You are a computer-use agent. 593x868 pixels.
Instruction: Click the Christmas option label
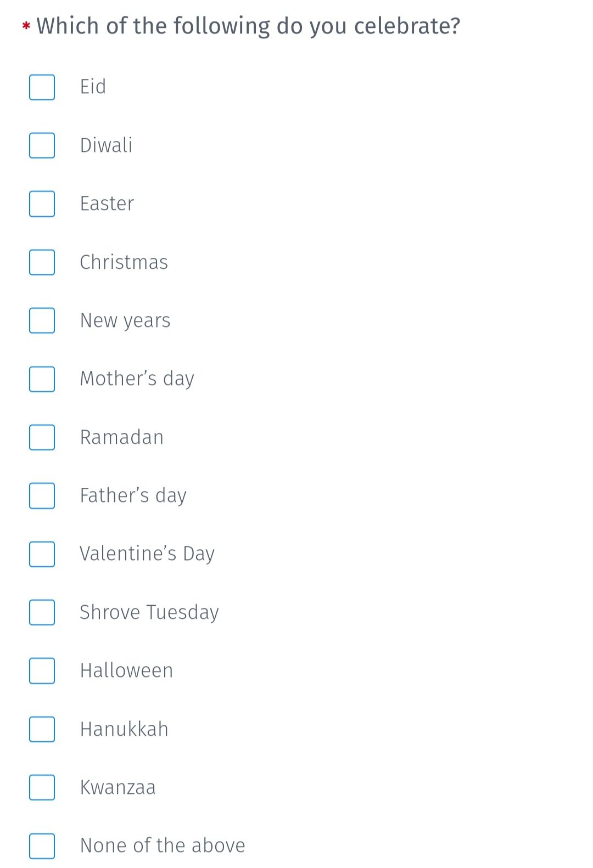(x=124, y=262)
